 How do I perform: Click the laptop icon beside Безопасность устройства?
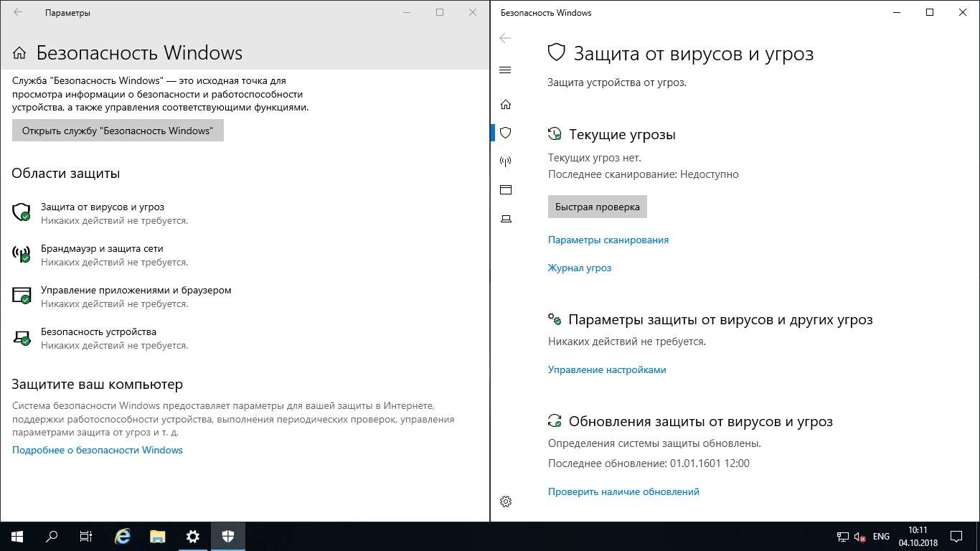point(22,336)
